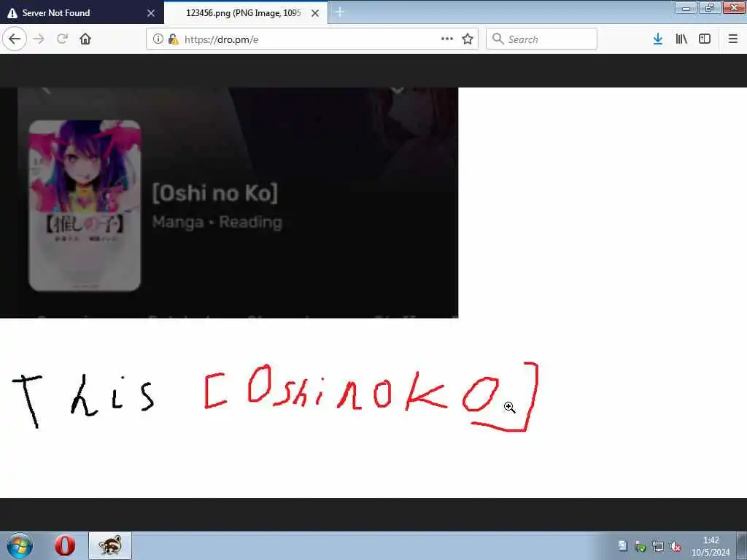This screenshot has width=747, height=560.
Task: Select the 123456.png image tab
Action: [246, 13]
